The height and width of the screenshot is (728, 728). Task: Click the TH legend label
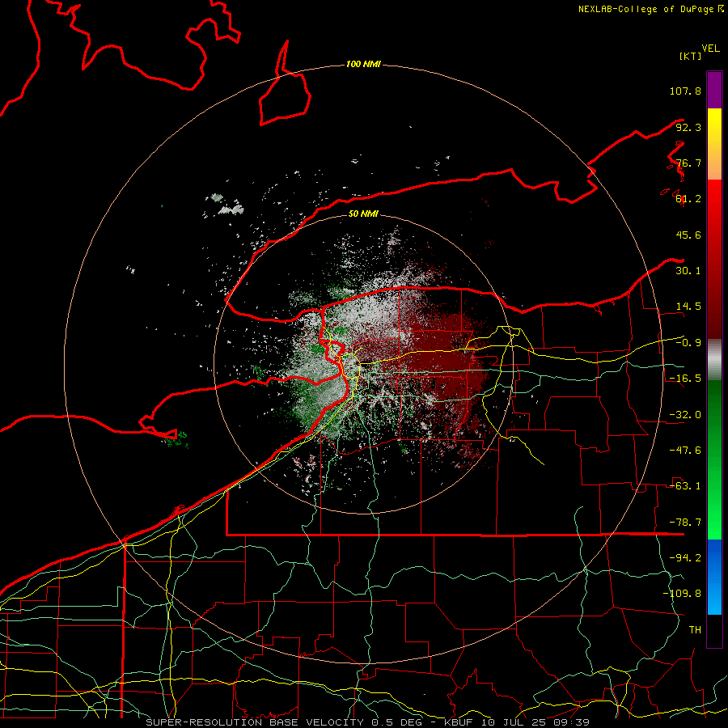tap(695, 630)
